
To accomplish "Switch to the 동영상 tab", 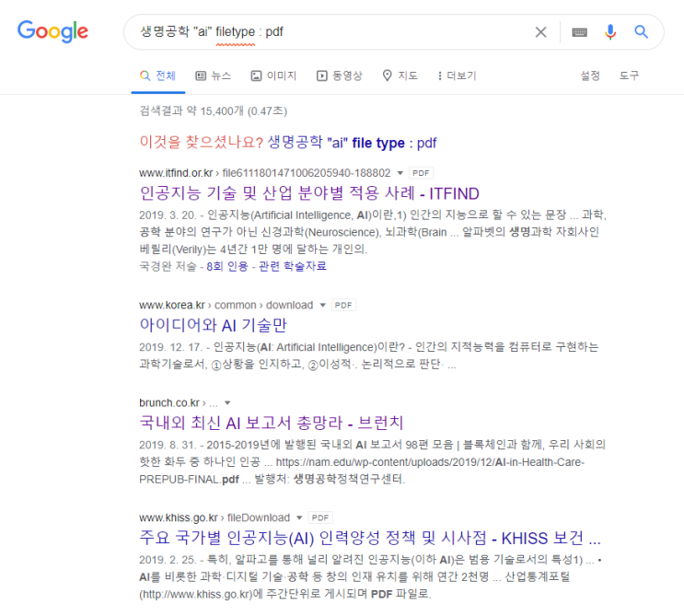I will (x=340, y=76).
